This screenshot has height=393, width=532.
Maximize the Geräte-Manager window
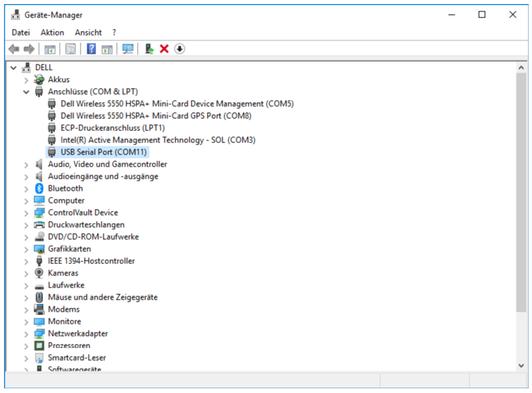tap(482, 15)
